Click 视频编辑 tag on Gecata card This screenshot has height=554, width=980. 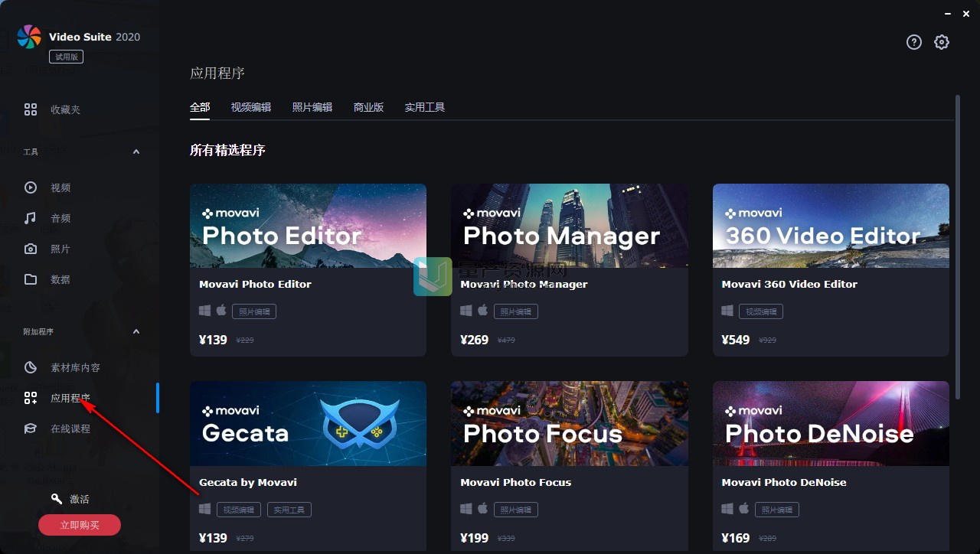coord(239,510)
